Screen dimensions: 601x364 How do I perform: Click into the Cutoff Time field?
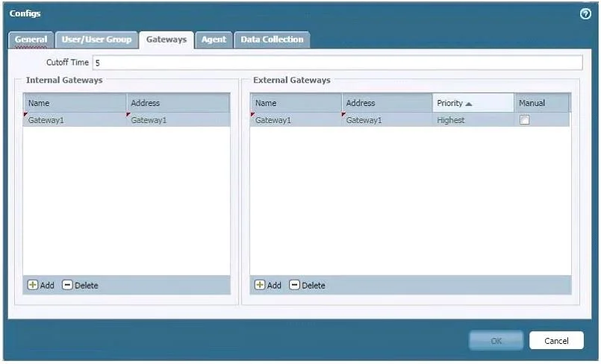click(337, 63)
